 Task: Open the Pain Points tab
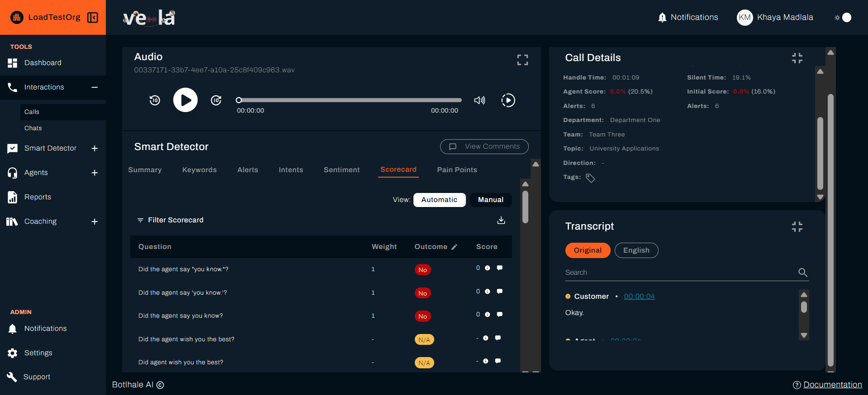(457, 170)
